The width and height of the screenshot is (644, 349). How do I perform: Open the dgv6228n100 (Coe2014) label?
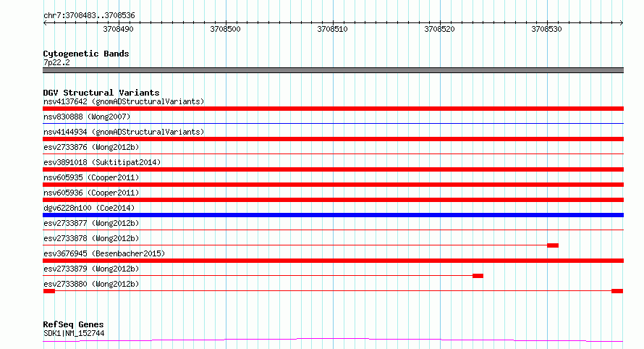[89, 208]
